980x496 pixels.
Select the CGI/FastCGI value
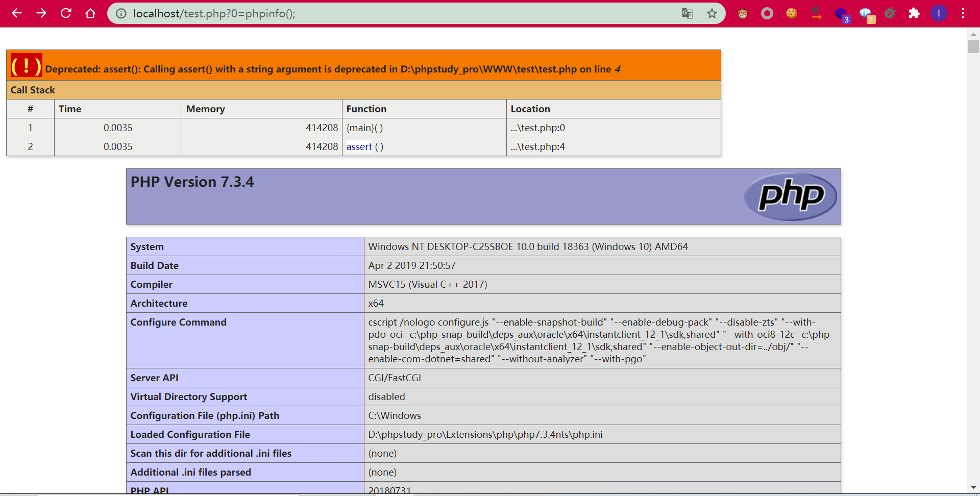pyautogui.click(x=602, y=378)
